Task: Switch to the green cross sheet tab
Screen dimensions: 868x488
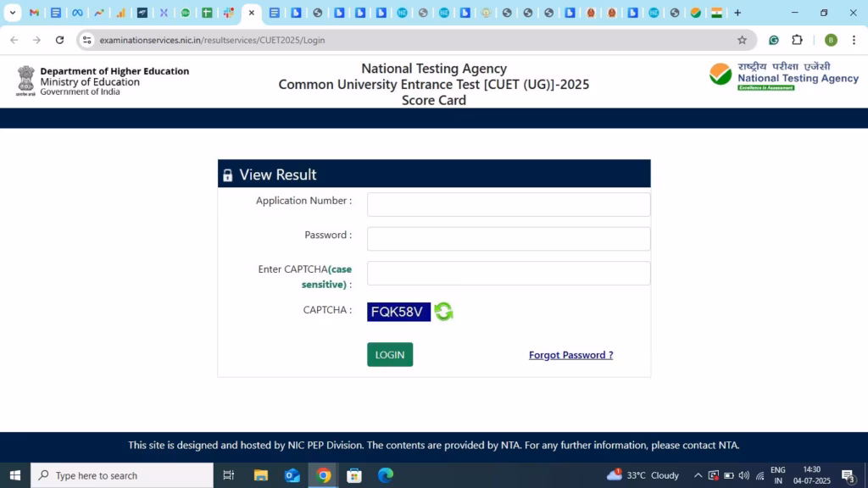Action: tap(207, 13)
